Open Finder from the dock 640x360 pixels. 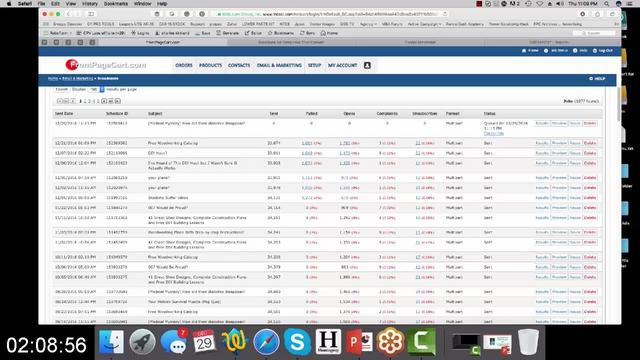[x=111, y=342]
